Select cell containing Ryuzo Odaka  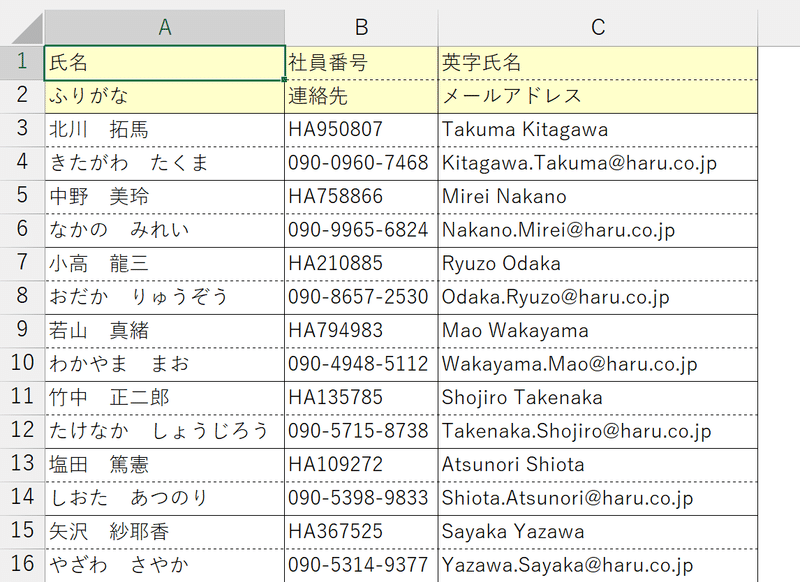(x=597, y=264)
